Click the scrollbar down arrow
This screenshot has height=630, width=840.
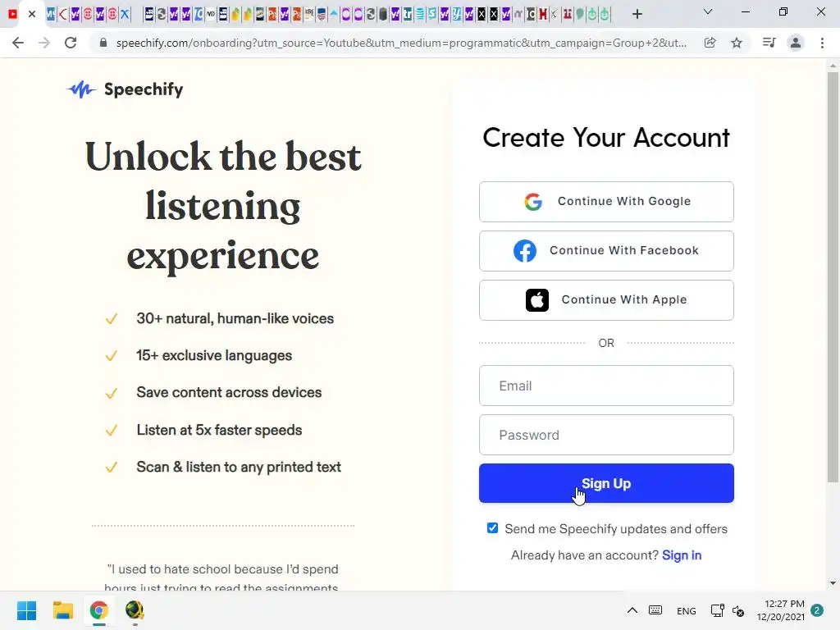tap(833, 583)
